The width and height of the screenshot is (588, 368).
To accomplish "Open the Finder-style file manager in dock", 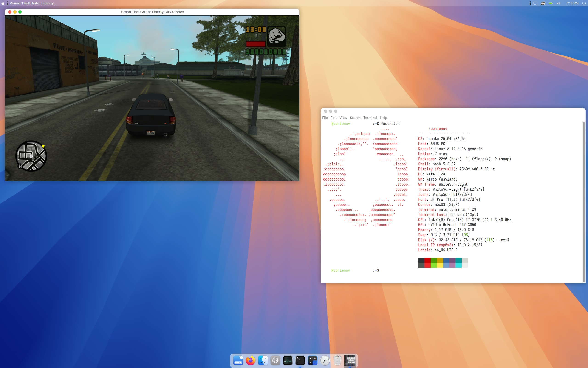I will point(263,360).
